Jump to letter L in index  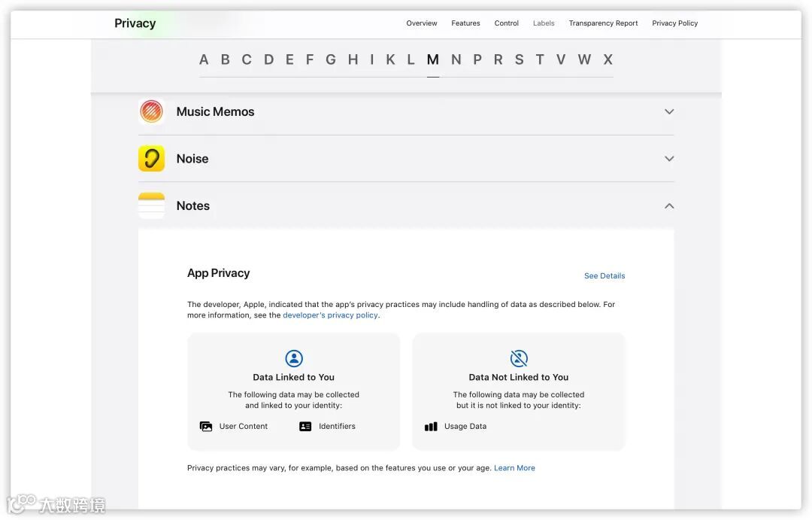tap(411, 59)
